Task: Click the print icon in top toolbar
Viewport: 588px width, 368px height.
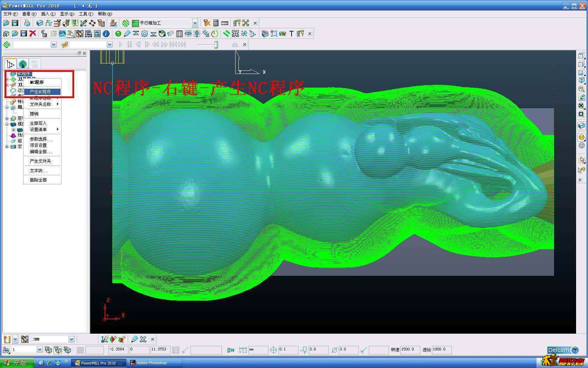Action: click(x=27, y=23)
